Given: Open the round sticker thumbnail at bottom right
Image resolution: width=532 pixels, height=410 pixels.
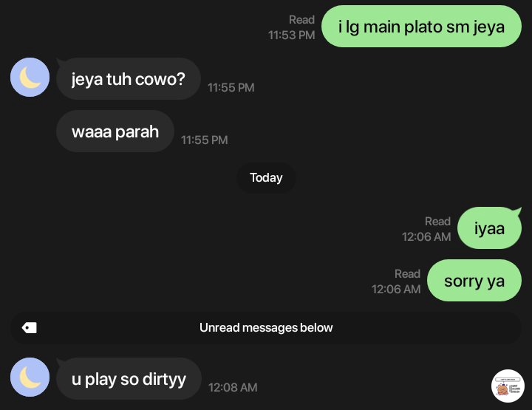Looking at the screenshot, I should pyautogui.click(x=508, y=386).
